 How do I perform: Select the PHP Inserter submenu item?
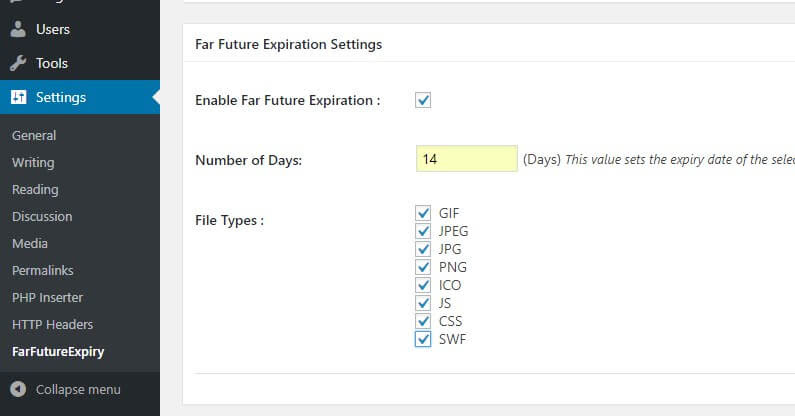click(x=47, y=297)
